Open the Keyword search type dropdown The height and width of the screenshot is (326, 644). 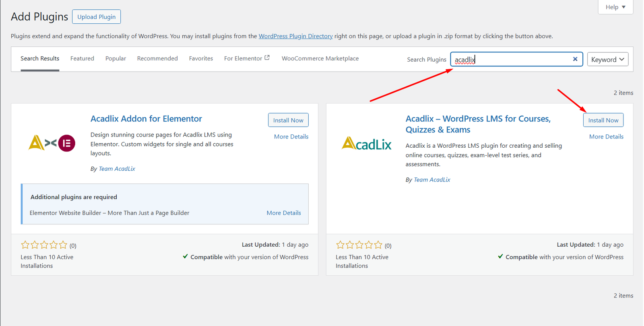607,60
